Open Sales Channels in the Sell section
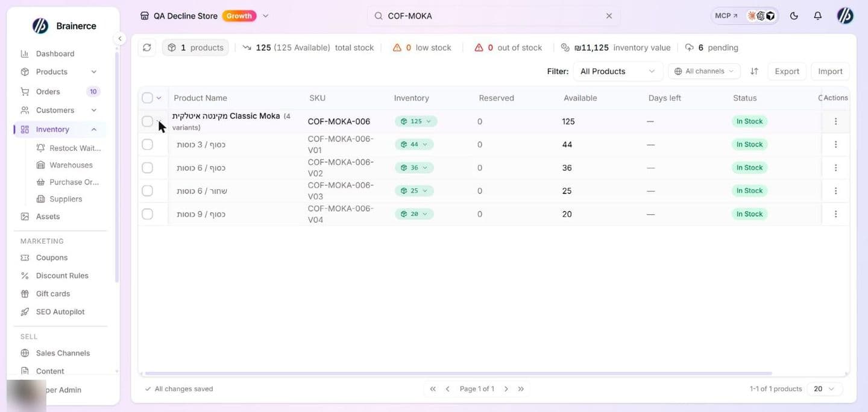 pos(63,353)
